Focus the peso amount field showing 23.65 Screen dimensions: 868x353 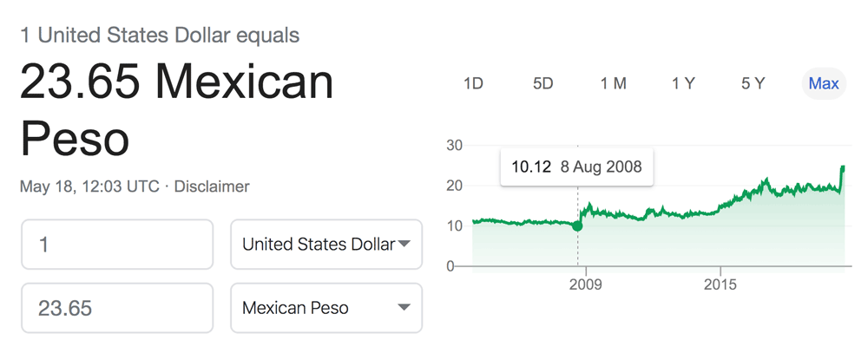point(117,308)
